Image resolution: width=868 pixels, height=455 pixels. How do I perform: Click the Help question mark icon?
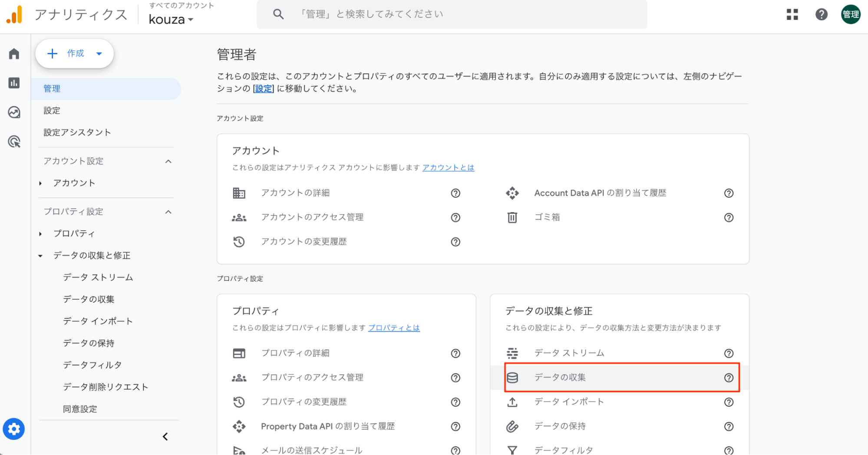tap(821, 14)
